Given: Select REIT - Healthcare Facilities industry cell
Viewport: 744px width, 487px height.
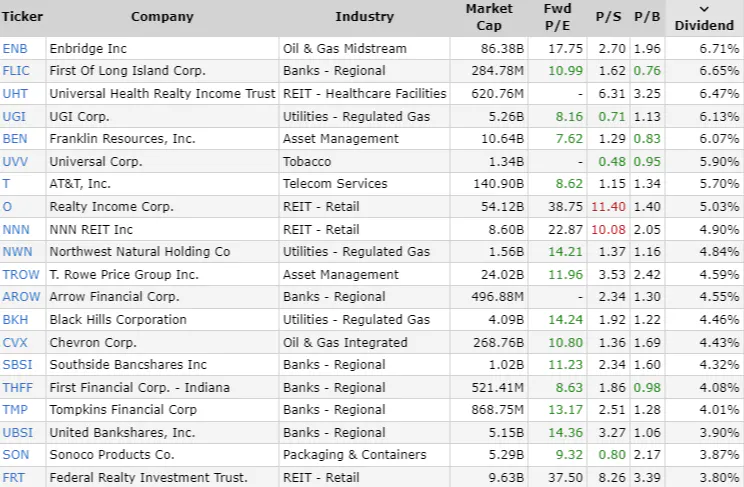Looking at the screenshot, I should tap(364, 94).
